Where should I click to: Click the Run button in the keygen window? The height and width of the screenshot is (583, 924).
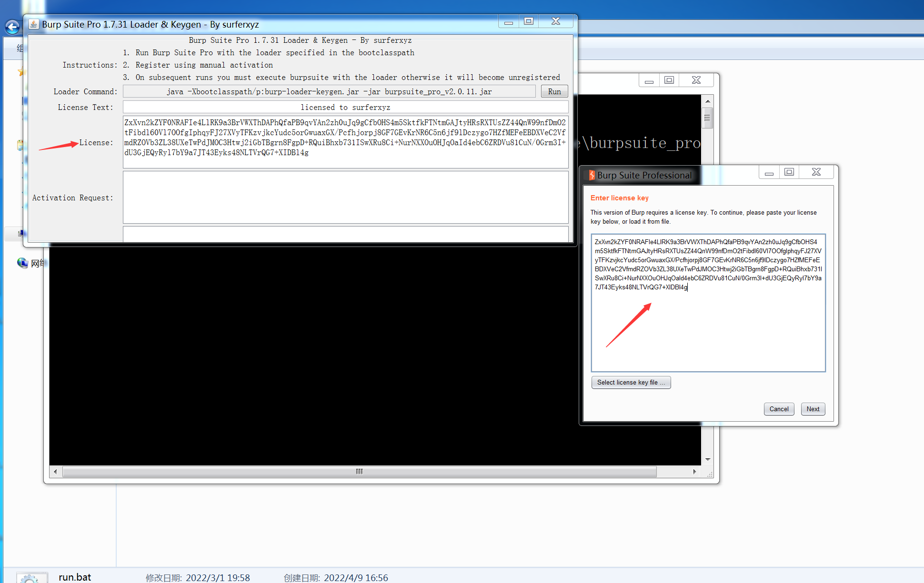[554, 91]
